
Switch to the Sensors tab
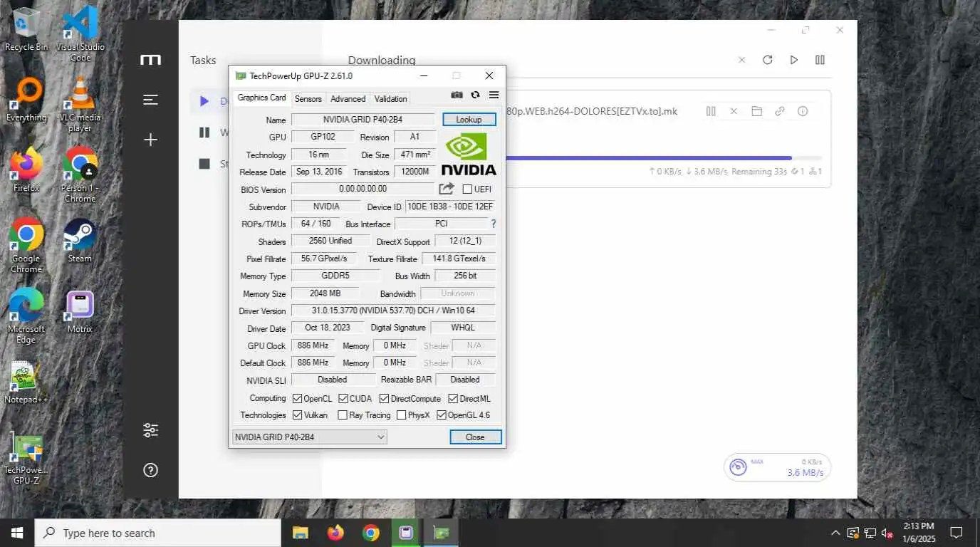308,99
